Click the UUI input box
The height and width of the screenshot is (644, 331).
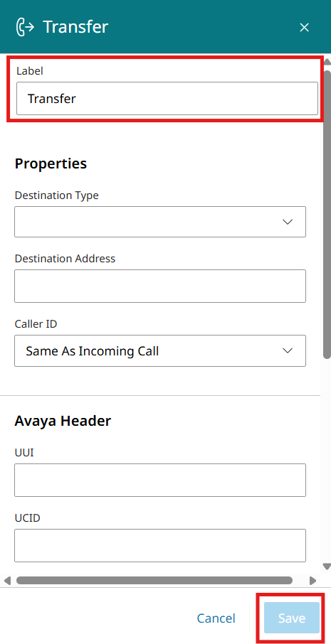[160, 480]
